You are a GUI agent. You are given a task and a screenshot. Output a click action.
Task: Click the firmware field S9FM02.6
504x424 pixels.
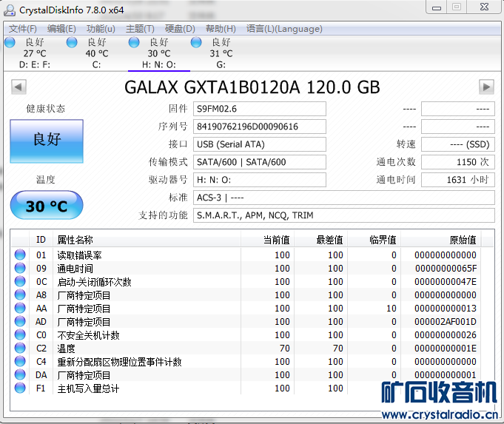pyautogui.click(x=259, y=109)
